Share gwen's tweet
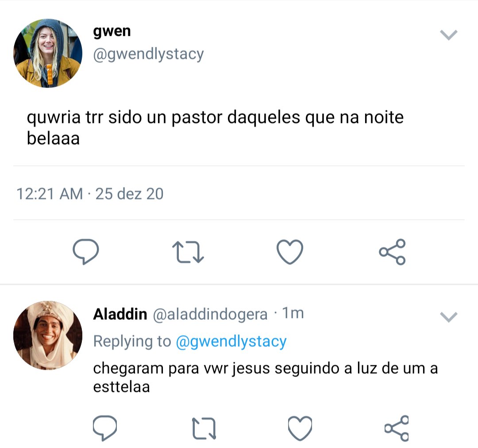478x448 pixels. [392, 252]
